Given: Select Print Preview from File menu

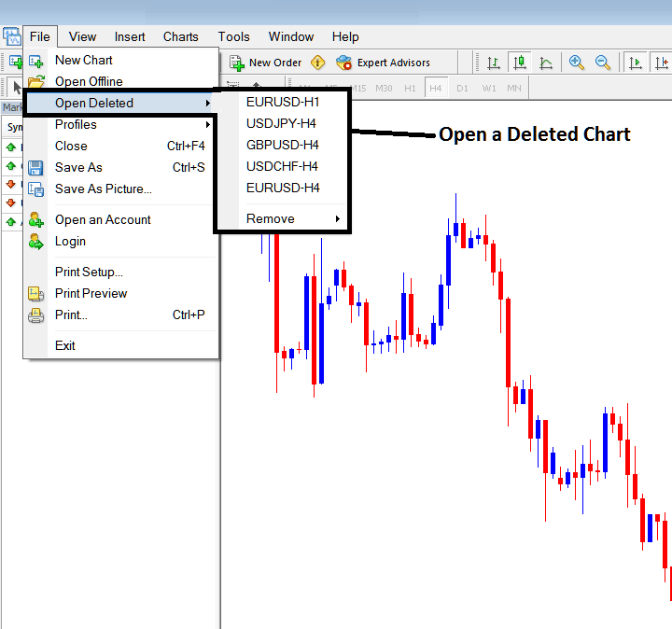Looking at the screenshot, I should (x=91, y=293).
